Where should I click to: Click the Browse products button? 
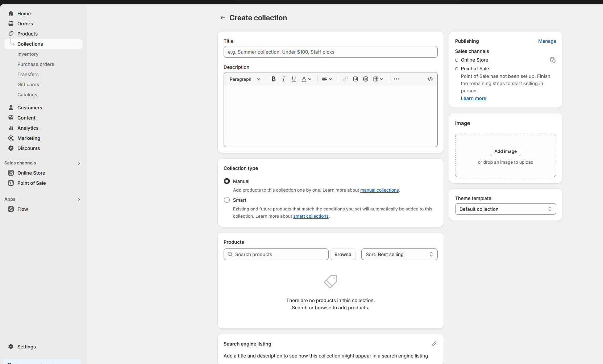click(342, 254)
